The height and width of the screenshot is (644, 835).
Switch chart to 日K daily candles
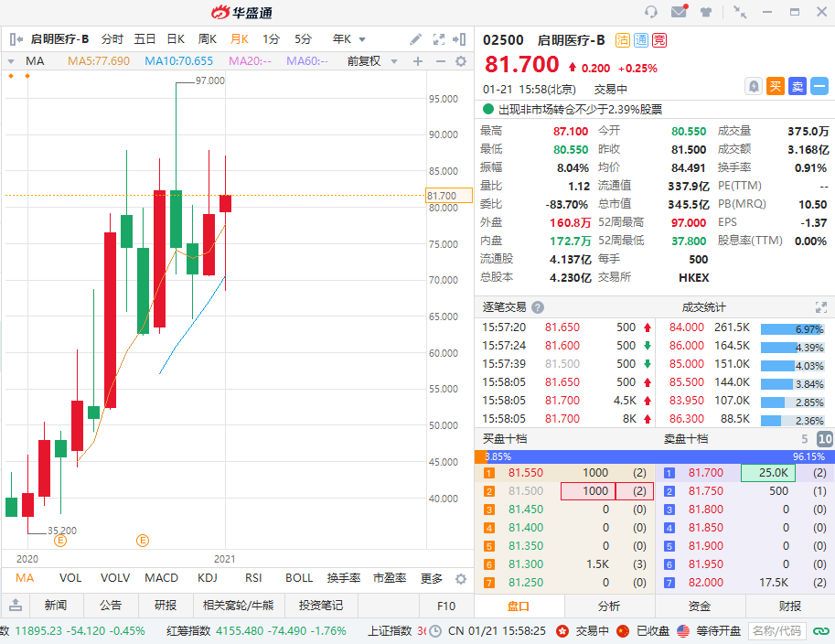click(x=176, y=39)
